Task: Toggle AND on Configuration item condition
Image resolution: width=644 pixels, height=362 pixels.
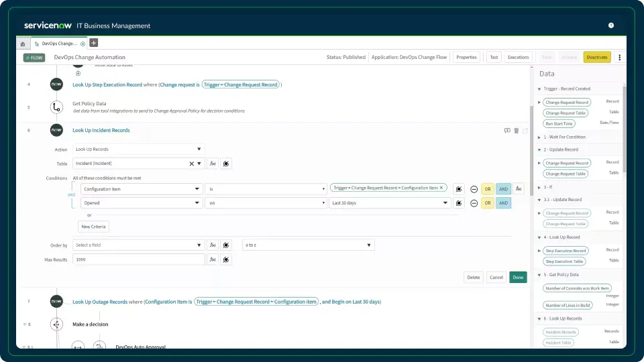Action: pyautogui.click(x=503, y=189)
